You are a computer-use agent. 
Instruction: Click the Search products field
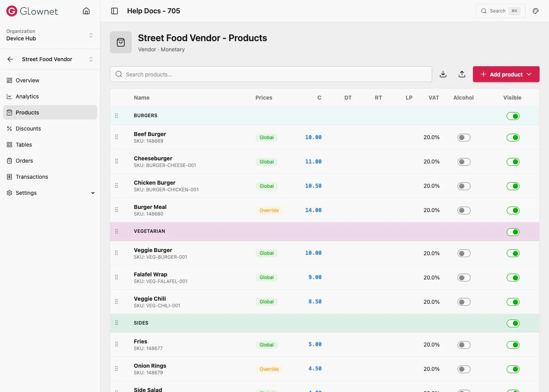click(x=271, y=74)
